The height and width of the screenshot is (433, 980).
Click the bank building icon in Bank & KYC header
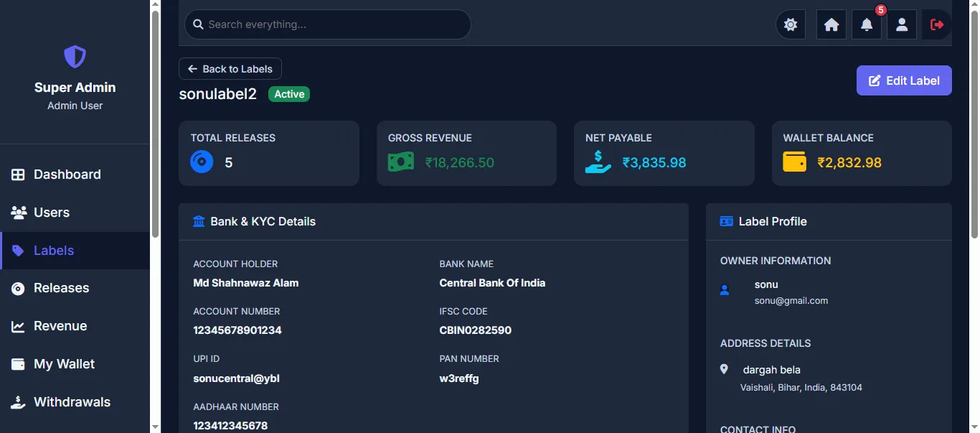pyautogui.click(x=199, y=221)
